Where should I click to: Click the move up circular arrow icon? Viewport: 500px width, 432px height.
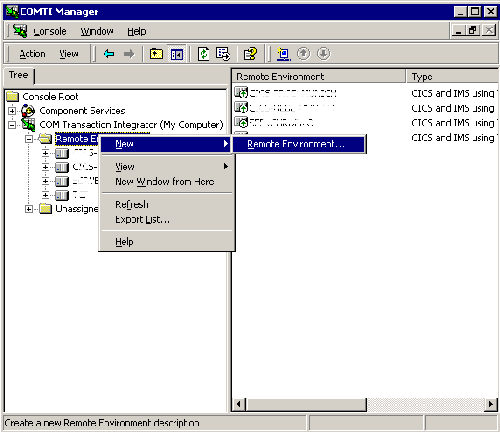click(x=303, y=54)
